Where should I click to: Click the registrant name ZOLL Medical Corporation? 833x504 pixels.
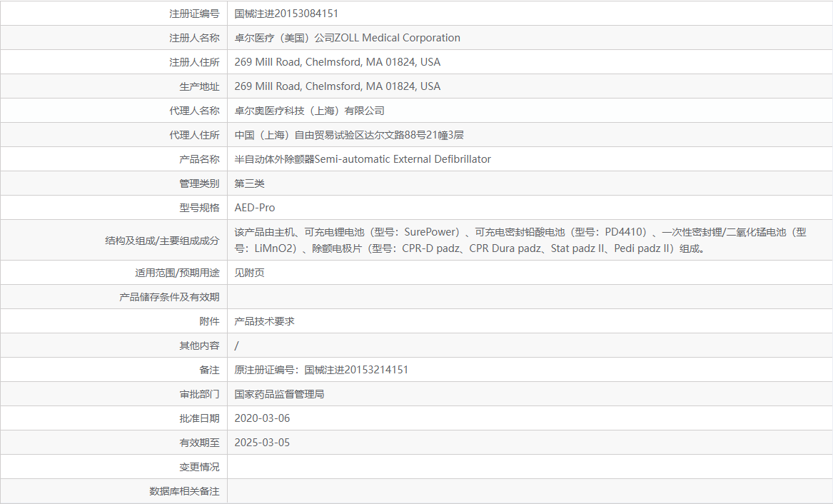pyautogui.click(x=398, y=38)
